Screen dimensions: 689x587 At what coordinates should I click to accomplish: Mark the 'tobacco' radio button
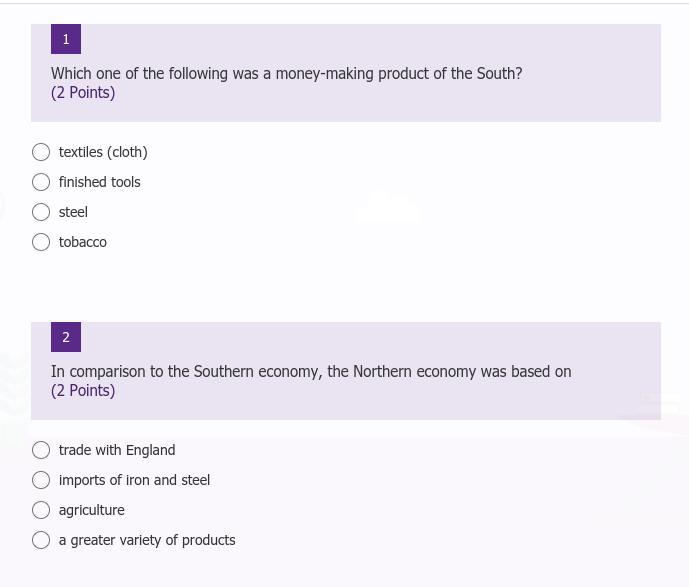[x=41, y=242]
